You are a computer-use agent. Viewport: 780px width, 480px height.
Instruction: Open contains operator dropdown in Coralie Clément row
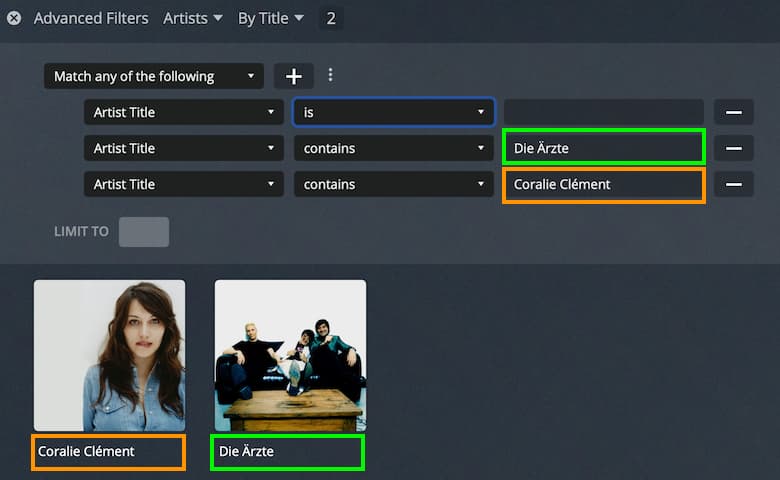click(393, 184)
